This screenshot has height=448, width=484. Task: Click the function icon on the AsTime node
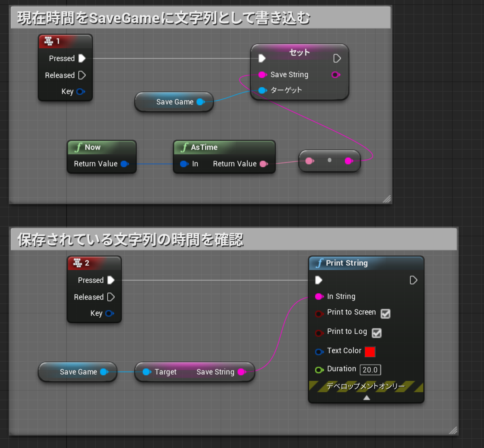[184, 148]
